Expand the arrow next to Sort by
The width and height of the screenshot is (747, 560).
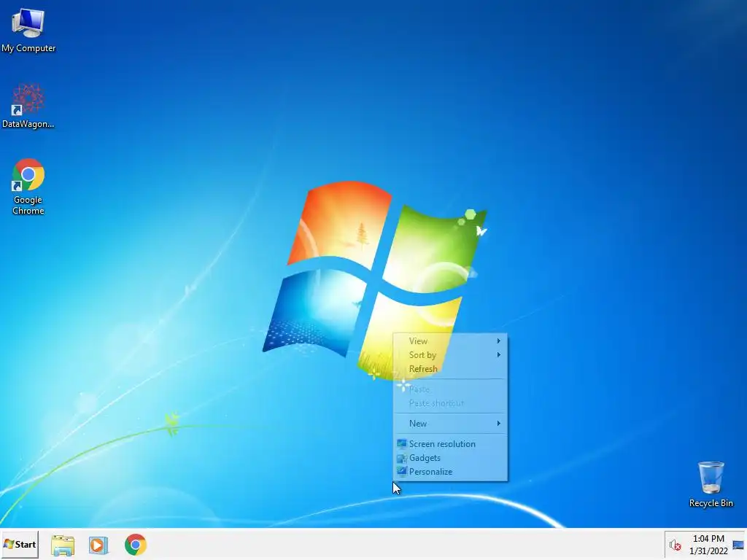coord(499,355)
